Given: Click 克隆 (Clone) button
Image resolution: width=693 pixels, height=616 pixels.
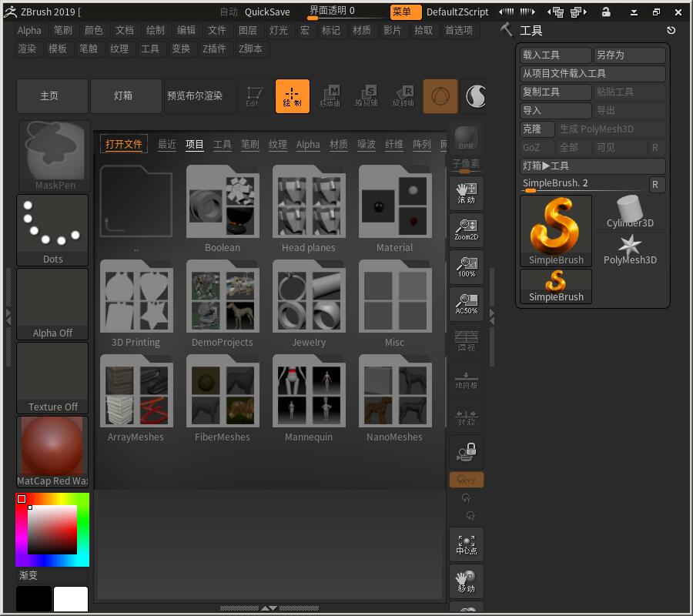Looking at the screenshot, I should [x=537, y=129].
